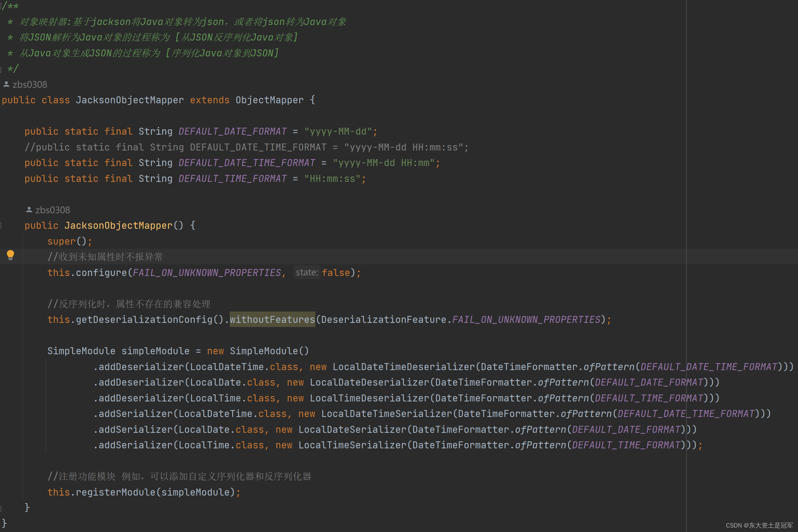Screen dimensions: 798x532
Task: Click person icon above JacksonObjectMapper constructor
Action: click(29, 210)
